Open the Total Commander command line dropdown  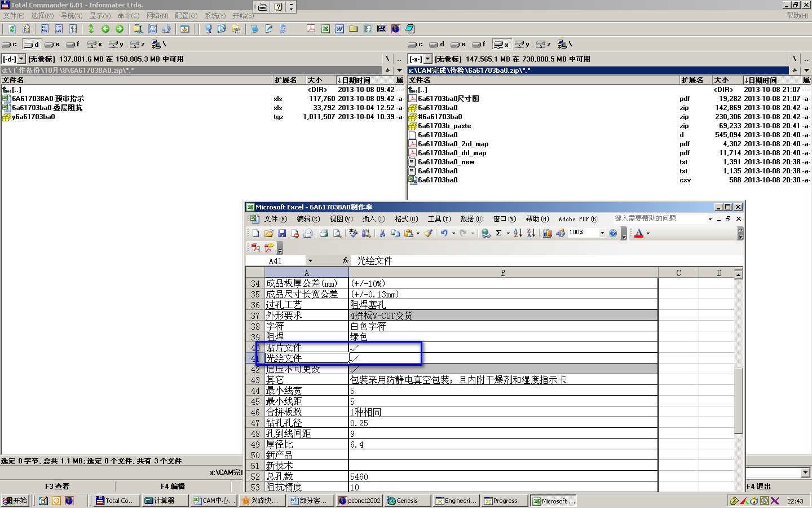805,472
